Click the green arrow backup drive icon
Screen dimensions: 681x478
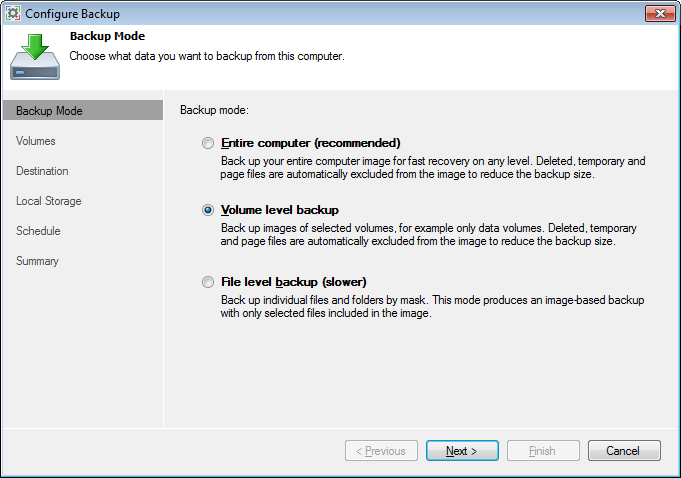point(34,56)
